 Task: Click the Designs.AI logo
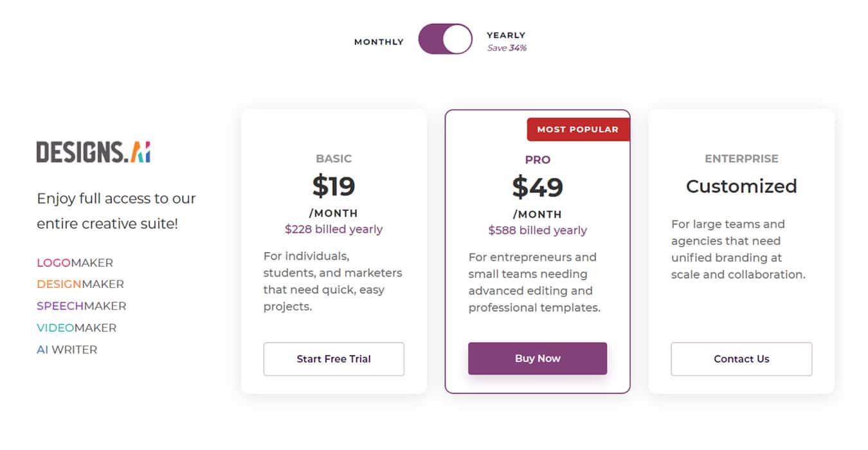pyautogui.click(x=93, y=152)
